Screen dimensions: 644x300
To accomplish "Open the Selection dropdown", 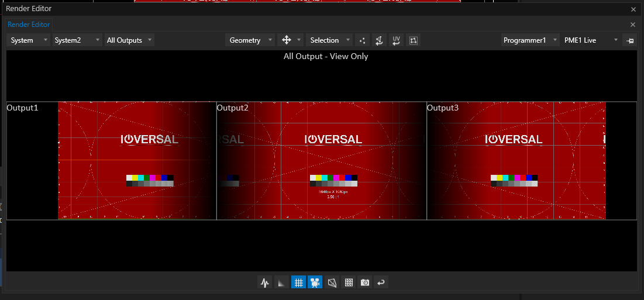I will (329, 40).
